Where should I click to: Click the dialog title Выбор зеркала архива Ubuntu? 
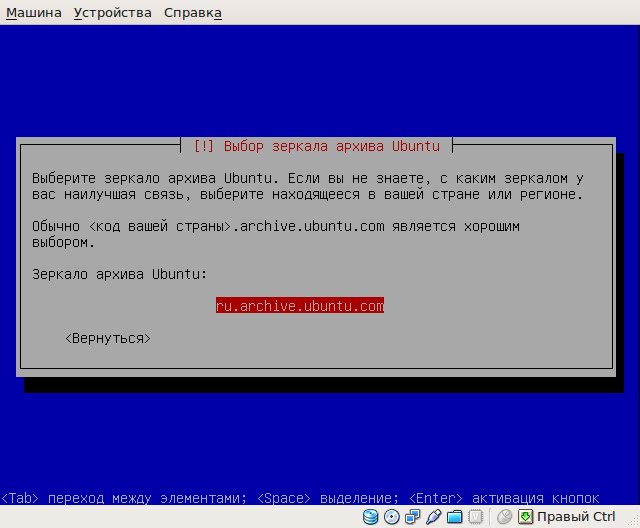[317, 146]
